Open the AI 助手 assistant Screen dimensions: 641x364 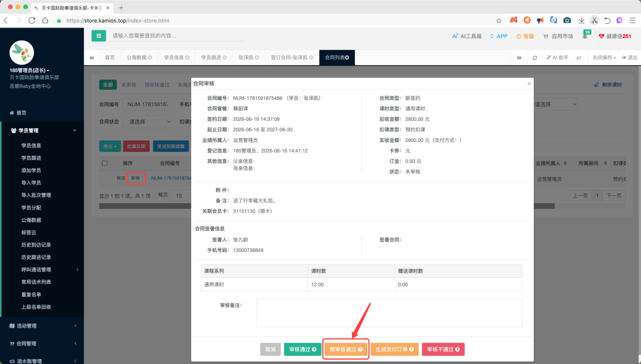(558, 58)
